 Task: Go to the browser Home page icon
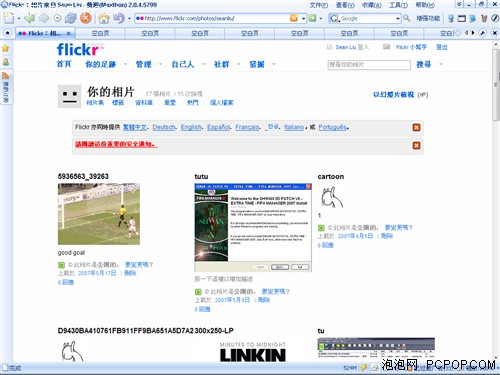[x=104, y=18]
